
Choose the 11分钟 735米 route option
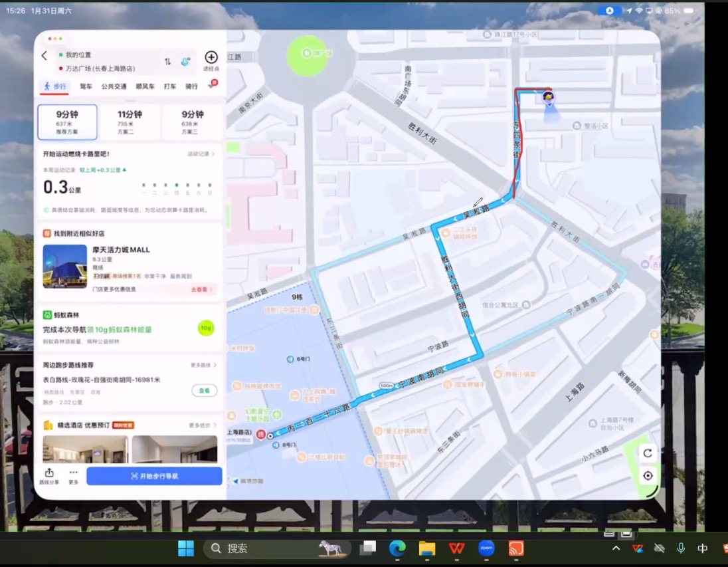pyautogui.click(x=130, y=122)
